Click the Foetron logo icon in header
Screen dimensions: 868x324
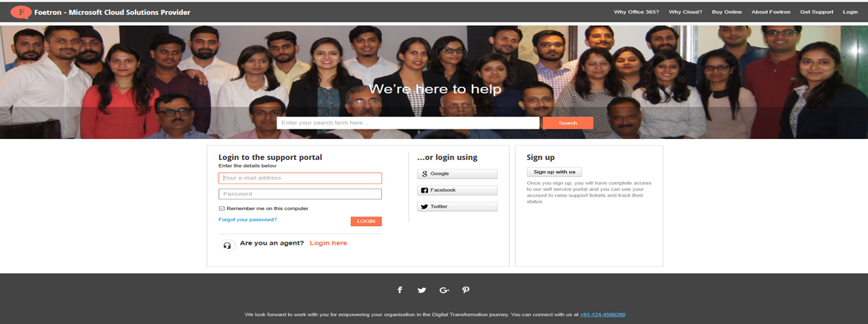(21, 12)
